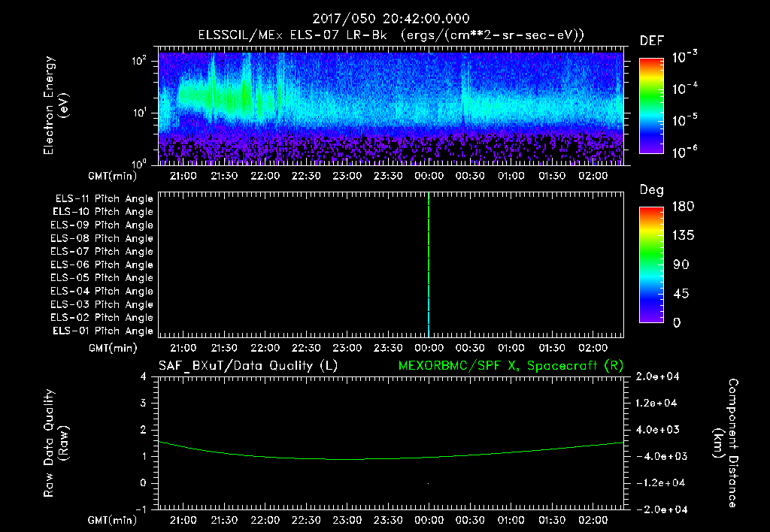
Task: Click the 0 value on Deg scale
Action: click(678, 323)
